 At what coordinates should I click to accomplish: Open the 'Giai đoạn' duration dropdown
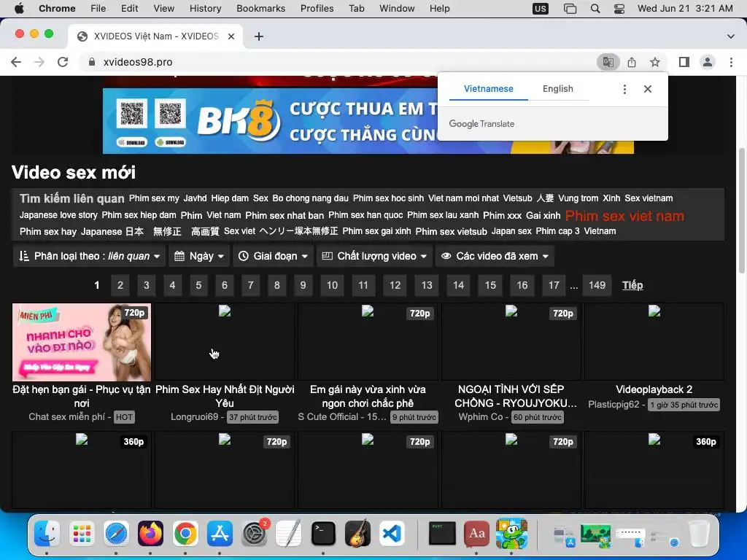[x=273, y=256]
